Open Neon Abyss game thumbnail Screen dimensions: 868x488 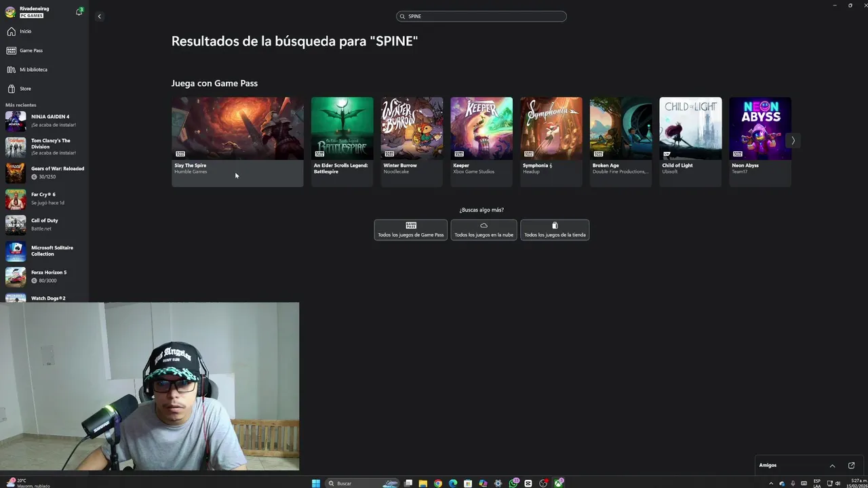(x=760, y=128)
